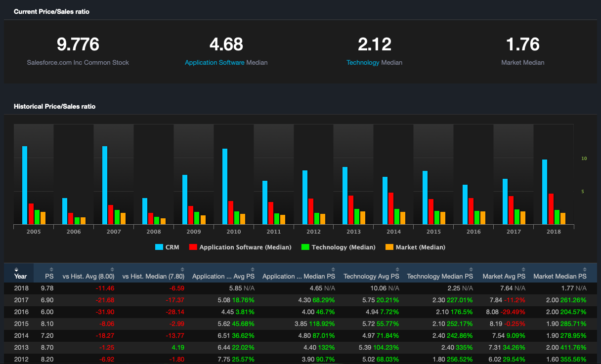Select the blue CRM bar for 2018
The width and height of the screenshot is (601, 364).
click(x=545, y=192)
